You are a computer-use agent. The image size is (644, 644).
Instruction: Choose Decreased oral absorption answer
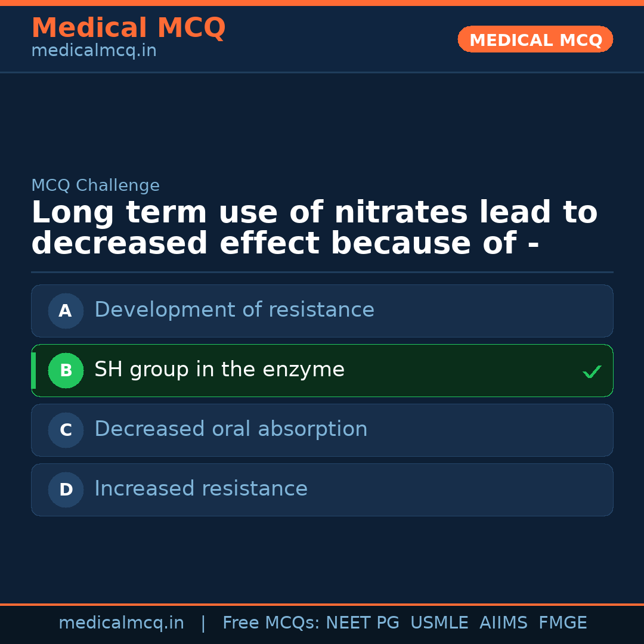click(231, 429)
